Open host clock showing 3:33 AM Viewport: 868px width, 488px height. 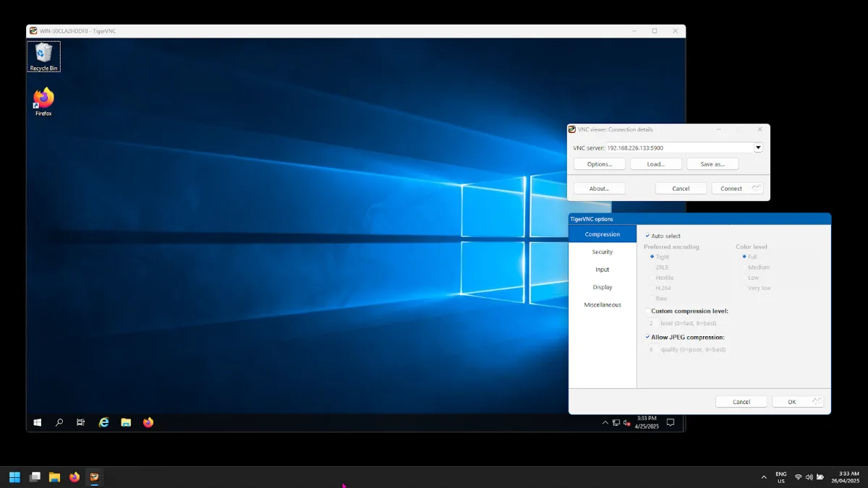(844, 477)
